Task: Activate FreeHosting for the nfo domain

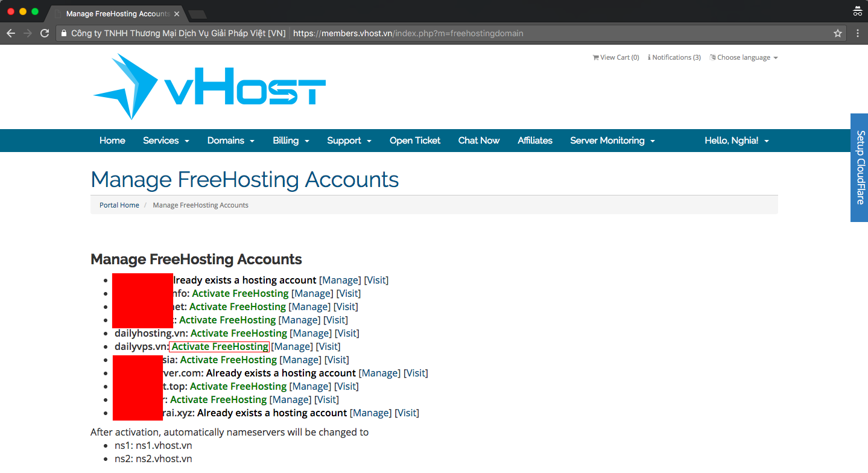Action: (240, 294)
